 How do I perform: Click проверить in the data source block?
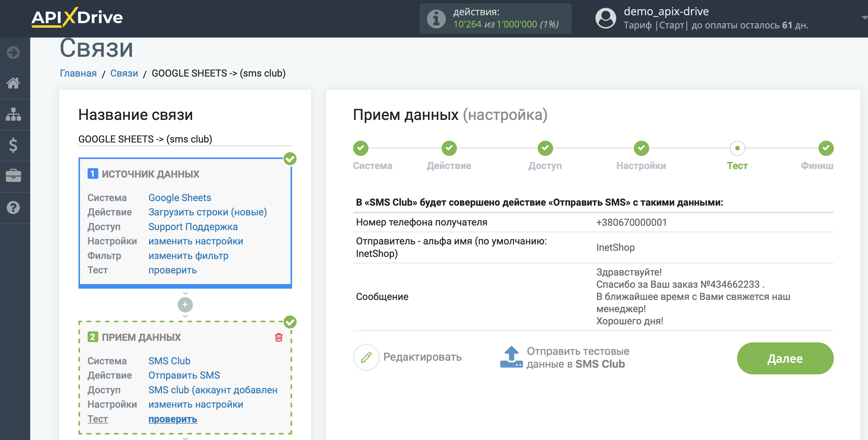coord(172,270)
